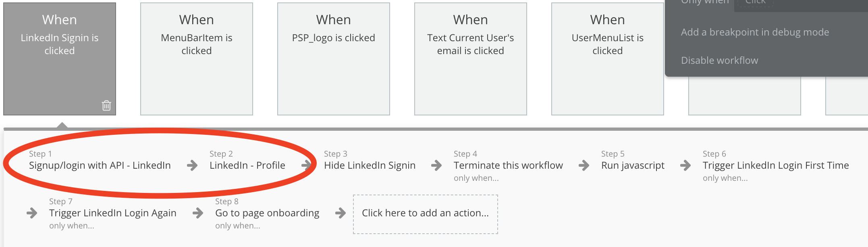Open Step 6 Trigger LinkedIn Login First Time

(x=776, y=166)
